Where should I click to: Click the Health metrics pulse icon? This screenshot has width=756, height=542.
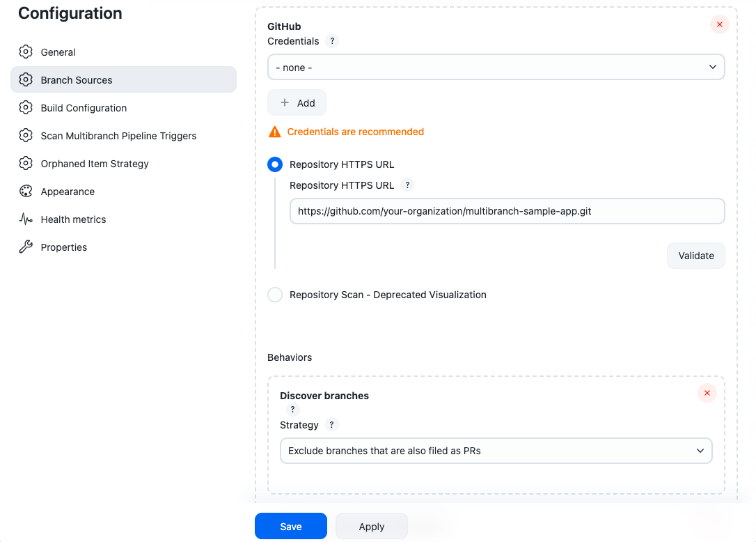pyautogui.click(x=26, y=219)
